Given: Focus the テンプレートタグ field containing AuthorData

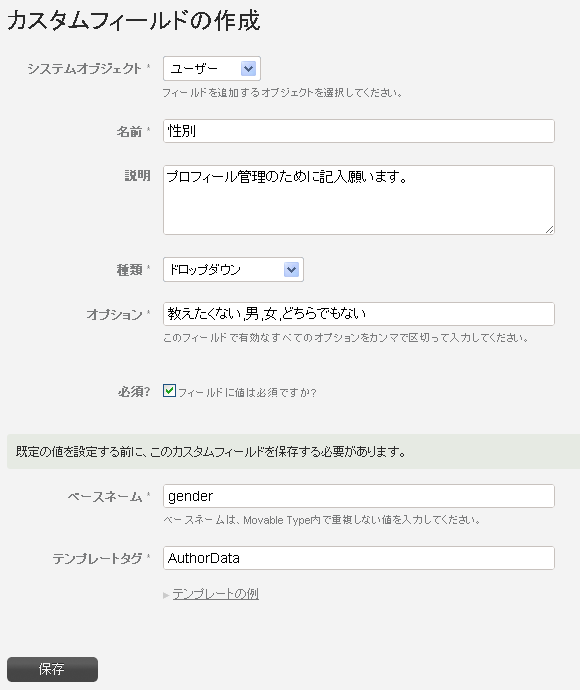Looking at the screenshot, I should click(x=359, y=558).
